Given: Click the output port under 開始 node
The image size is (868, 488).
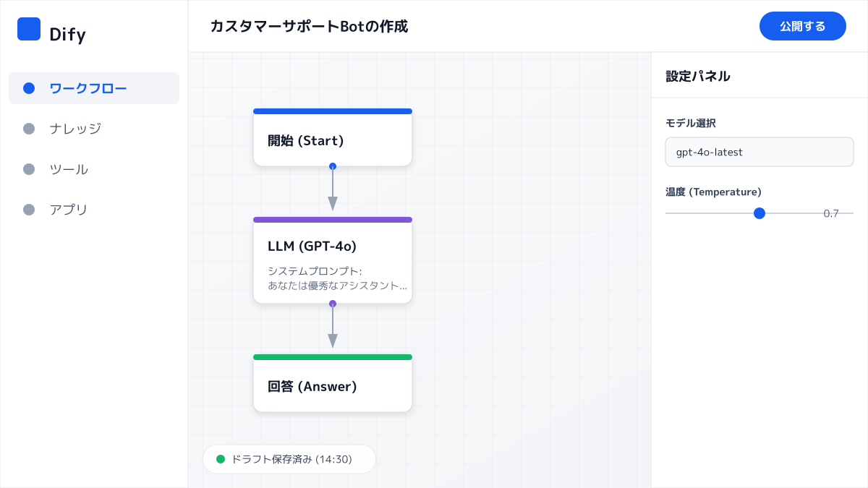Looking at the screenshot, I should click(333, 166).
